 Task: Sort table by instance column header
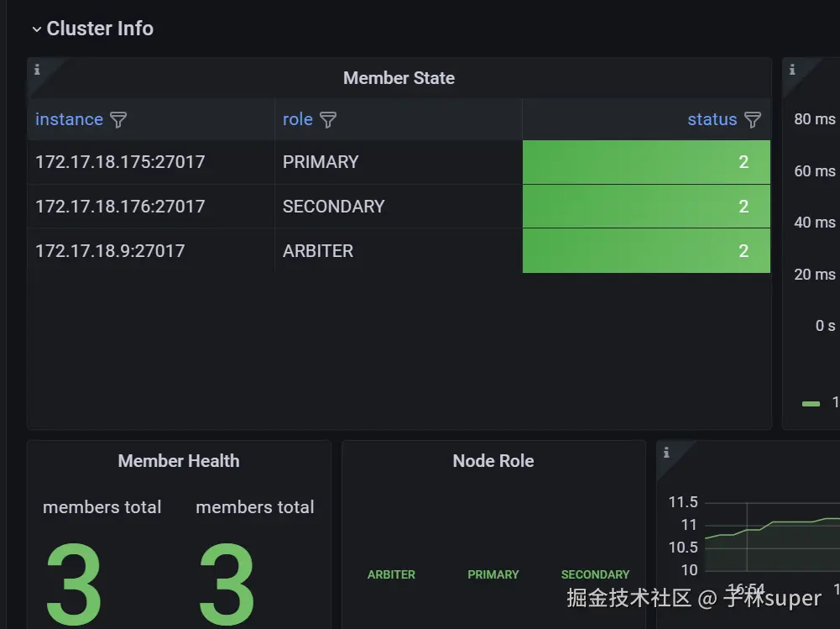[69, 119]
